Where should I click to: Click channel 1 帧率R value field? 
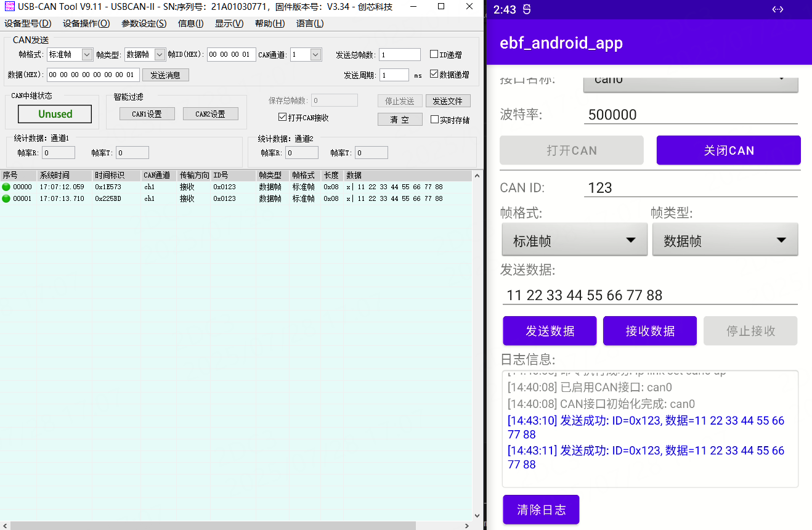coord(59,153)
